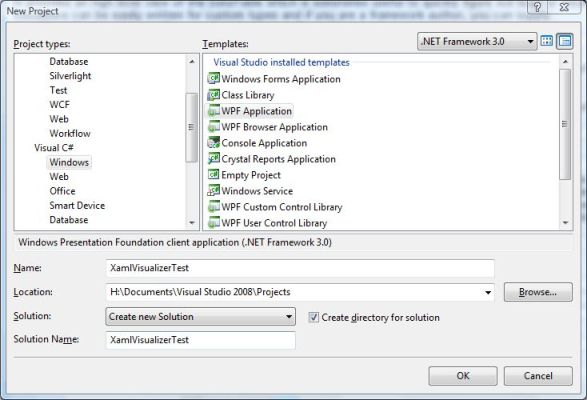Select Silverlight project type

point(70,76)
